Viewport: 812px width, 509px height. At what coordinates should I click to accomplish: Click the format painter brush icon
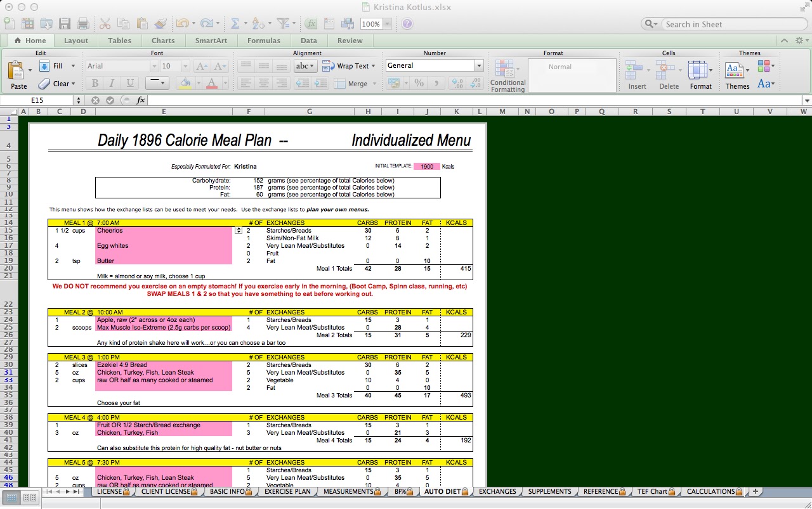coord(160,23)
